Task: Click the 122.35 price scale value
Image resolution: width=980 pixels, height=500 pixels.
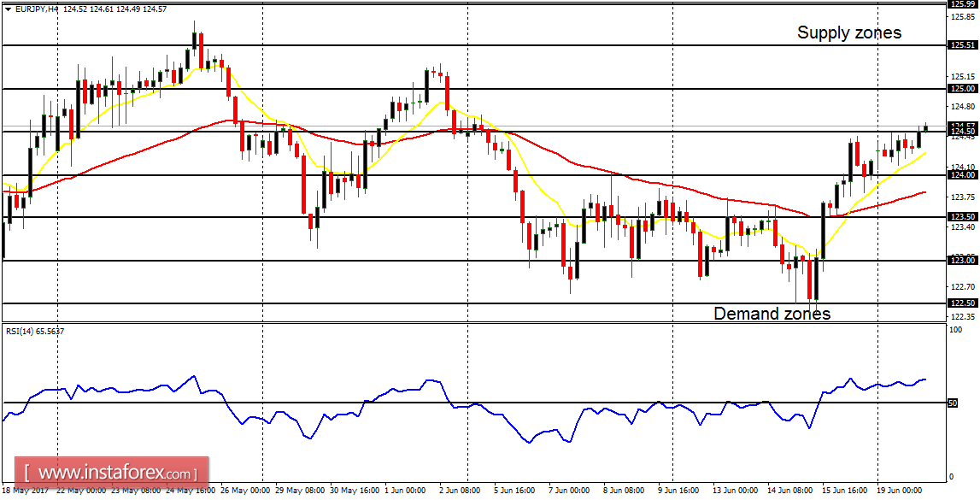Action: [963, 317]
